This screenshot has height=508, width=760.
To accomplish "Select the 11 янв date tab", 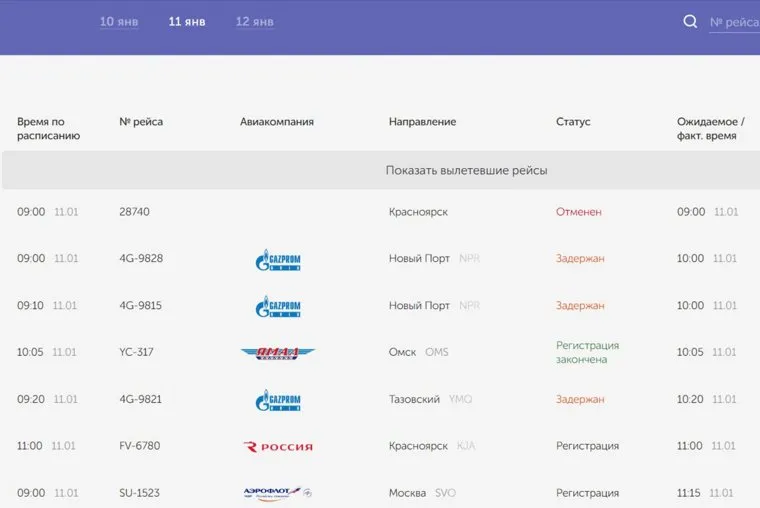I will pos(187,22).
